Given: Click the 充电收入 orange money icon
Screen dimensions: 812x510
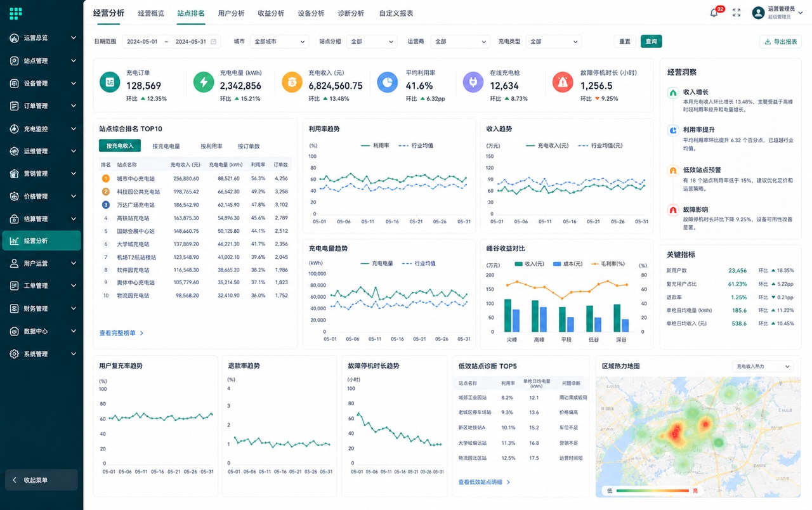Looking at the screenshot, I should click(292, 82).
